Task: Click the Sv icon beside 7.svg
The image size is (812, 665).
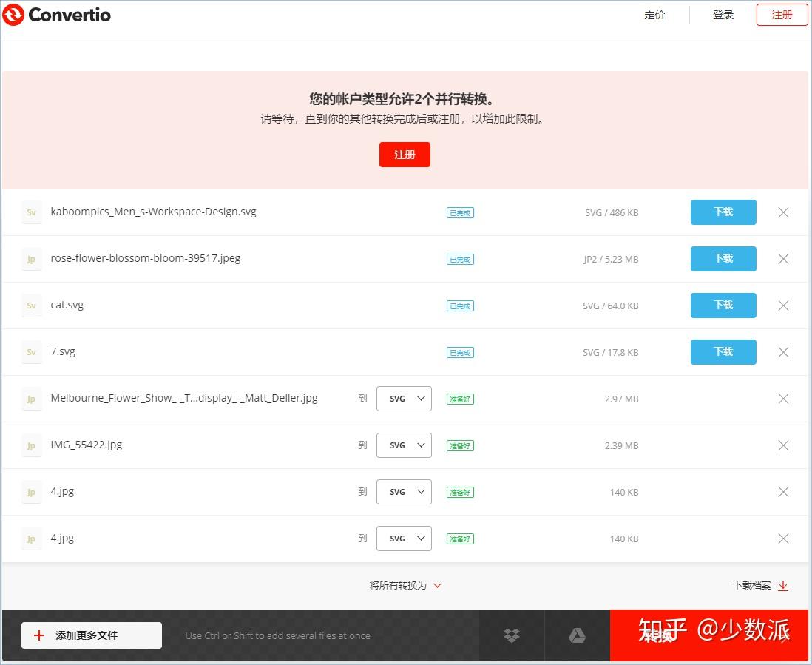Action: point(32,352)
